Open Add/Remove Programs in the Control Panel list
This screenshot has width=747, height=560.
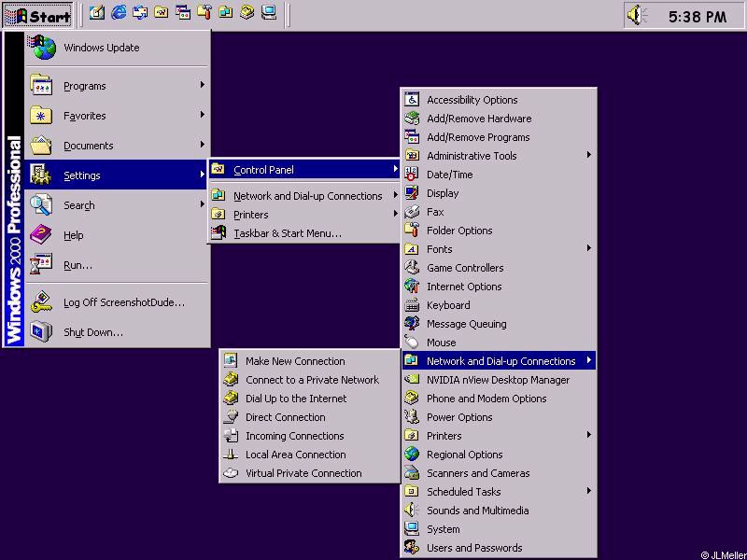click(500, 137)
